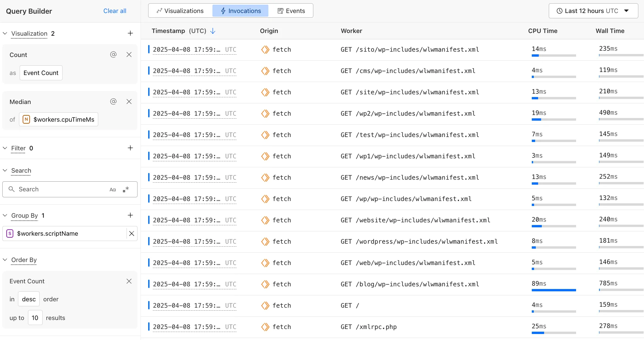Click the timestamp sort arrow icon

point(213,31)
